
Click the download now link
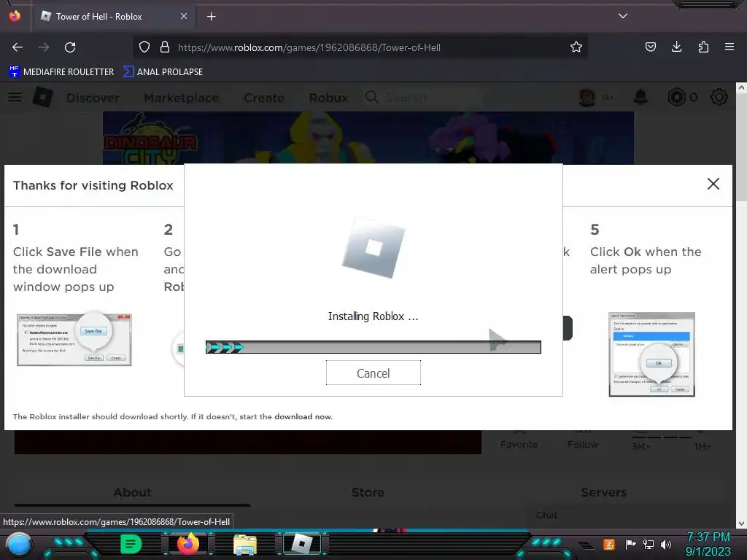pos(303,416)
